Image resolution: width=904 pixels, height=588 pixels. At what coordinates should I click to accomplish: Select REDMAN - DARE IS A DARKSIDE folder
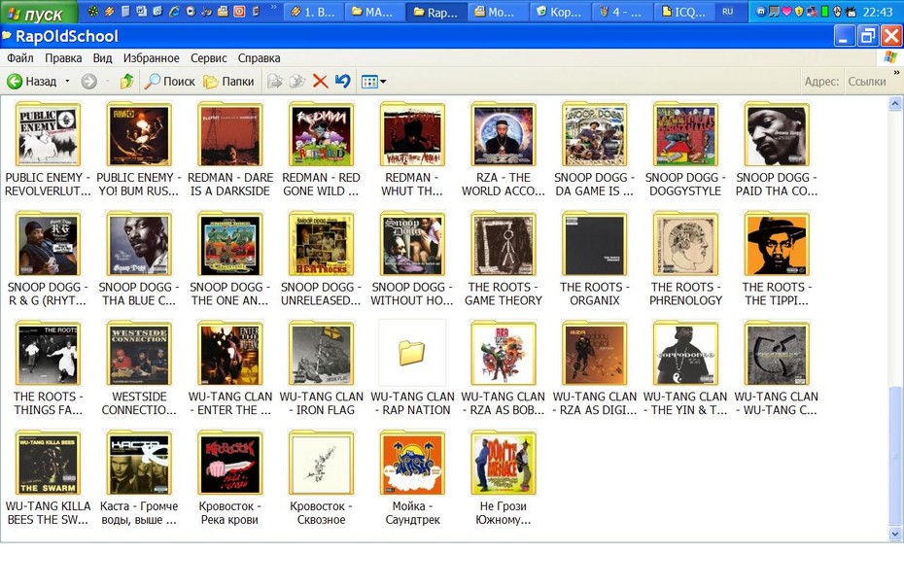click(x=230, y=150)
